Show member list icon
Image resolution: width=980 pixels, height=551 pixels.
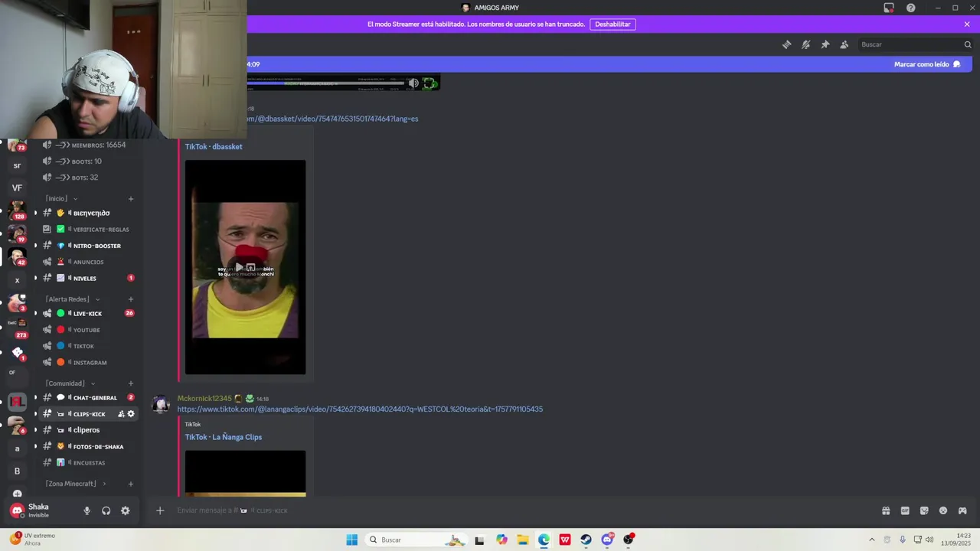click(844, 44)
